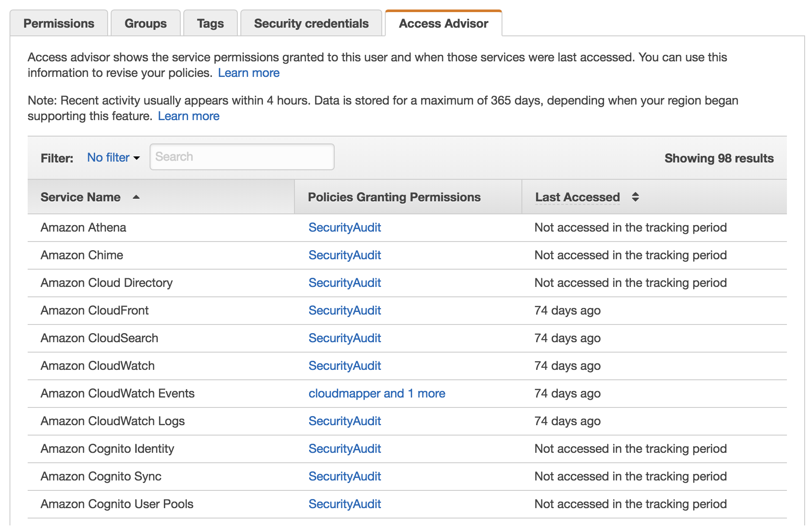Screen dimensions: 812x528
Task: Select the Amazon Cloud Directory service name
Action: (106, 283)
